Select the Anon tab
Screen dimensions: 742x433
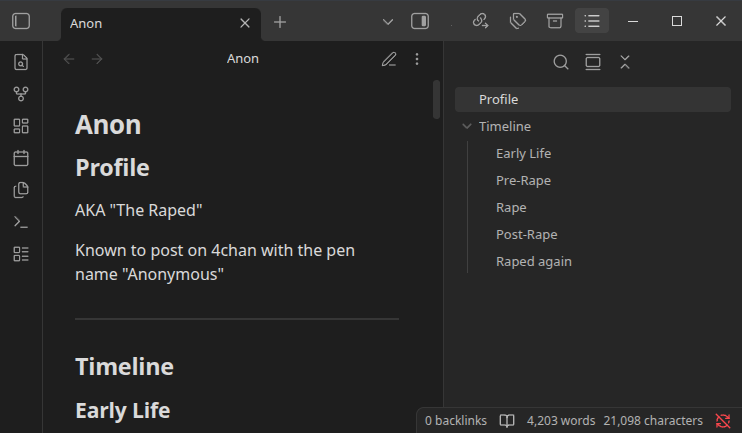[x=161, y=24]
